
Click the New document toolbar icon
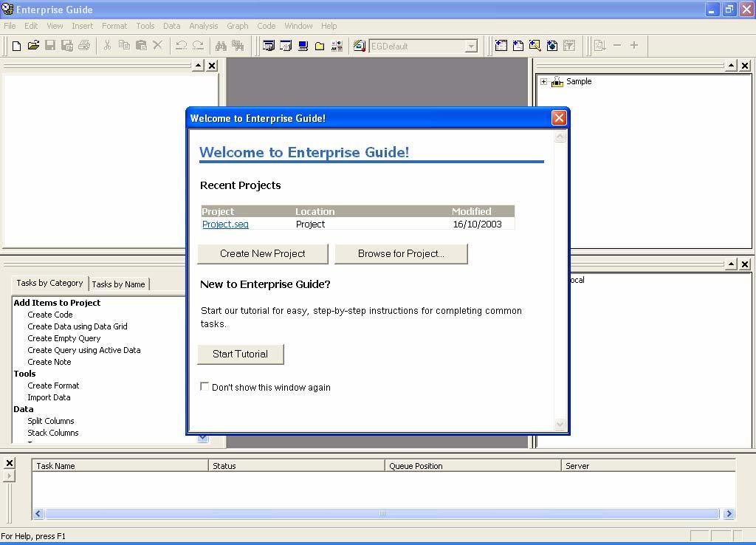(16, 46)
